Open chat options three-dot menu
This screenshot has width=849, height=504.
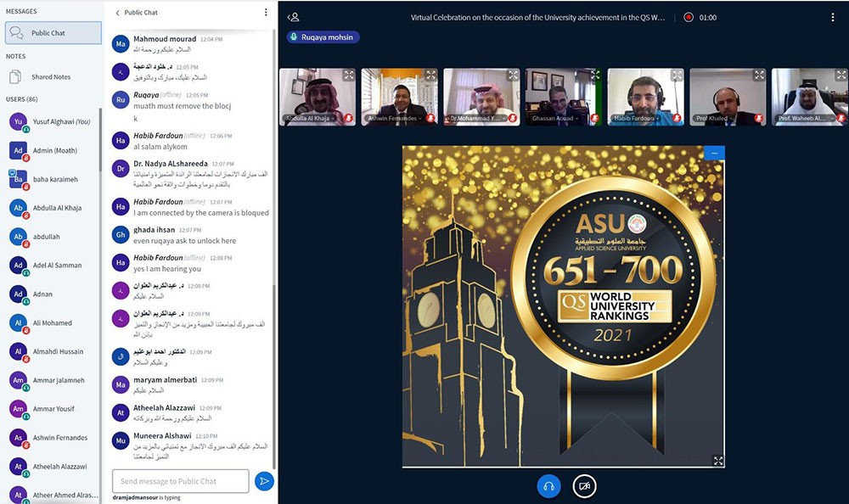coord(265,13)
